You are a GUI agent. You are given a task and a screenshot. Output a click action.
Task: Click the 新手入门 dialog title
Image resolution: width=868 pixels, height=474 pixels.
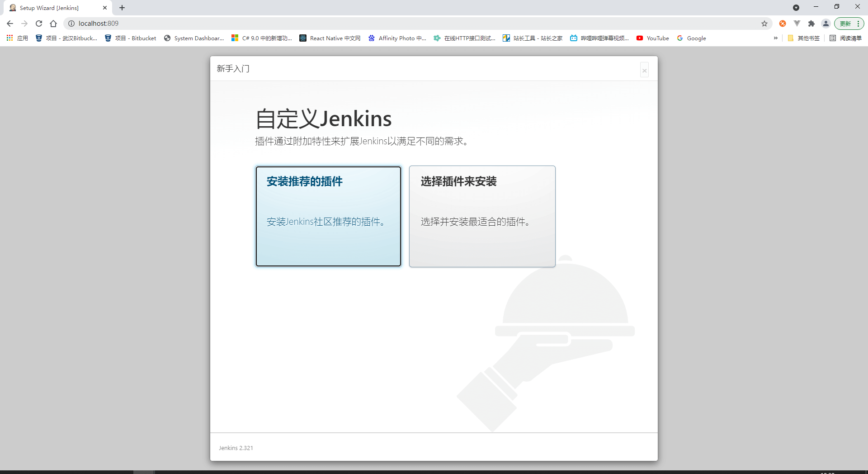[x=233, y=69]
